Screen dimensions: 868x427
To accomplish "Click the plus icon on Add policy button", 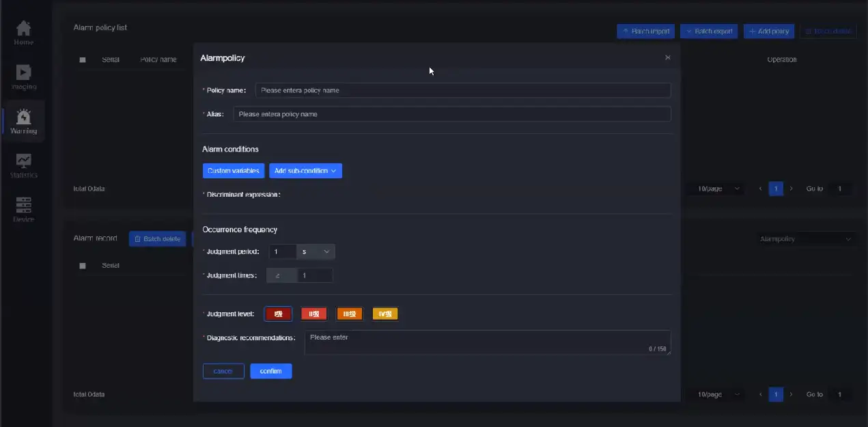I will coord(753,31).
